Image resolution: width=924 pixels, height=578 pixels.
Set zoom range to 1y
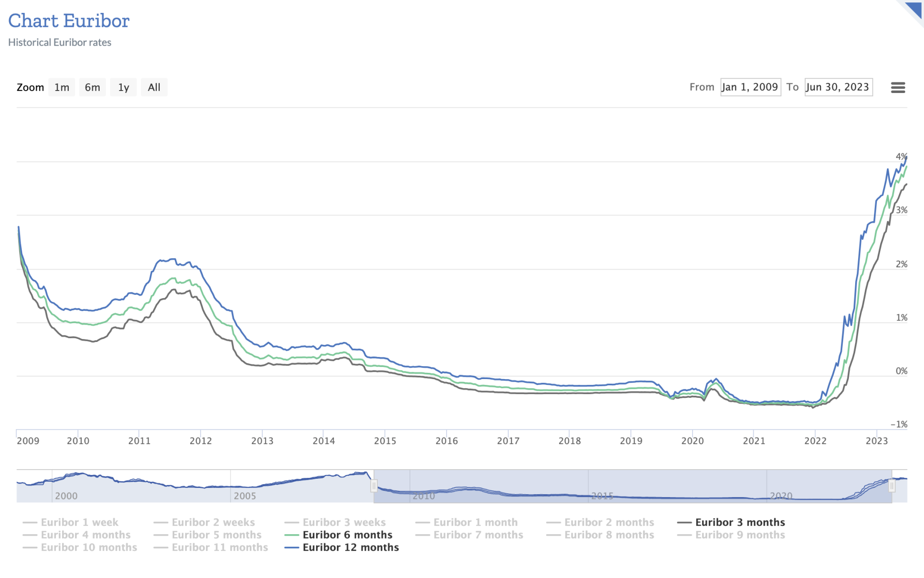tap(124, 87)
